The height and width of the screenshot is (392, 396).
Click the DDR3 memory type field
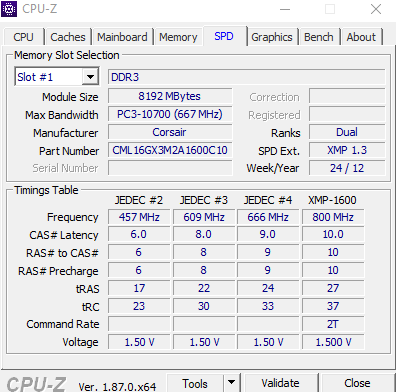[247, 77]
